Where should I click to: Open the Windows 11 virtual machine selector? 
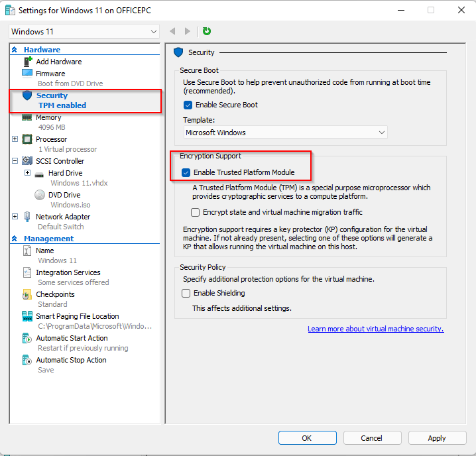pyautogui.click(x=84, y=32)
